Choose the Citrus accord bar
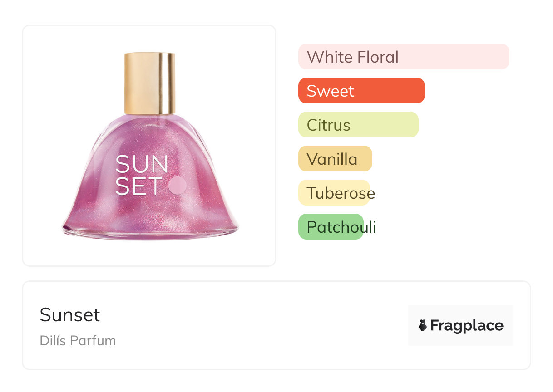This screenshot has height=392, width=553. click(358, 125)
